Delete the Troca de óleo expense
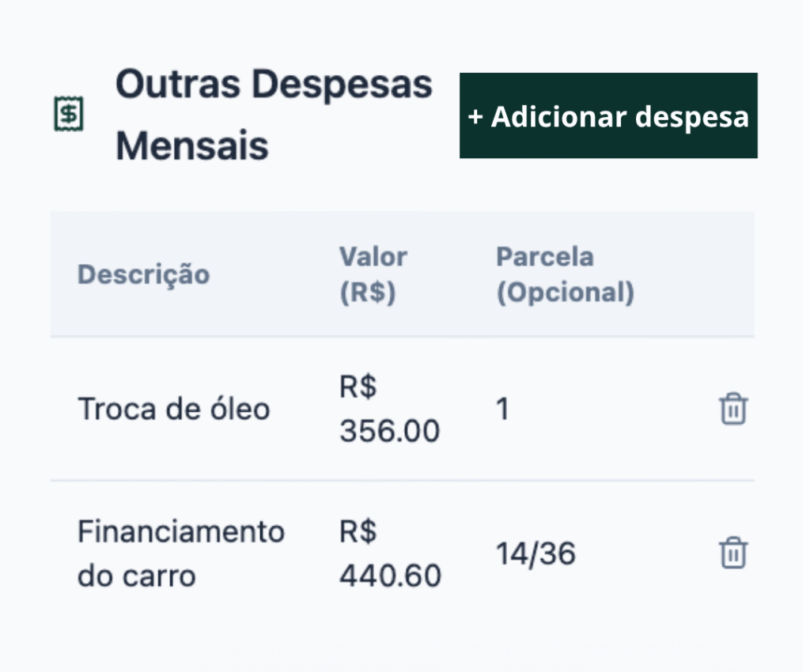Screen dimensions: 810x672 pos(733,410)
